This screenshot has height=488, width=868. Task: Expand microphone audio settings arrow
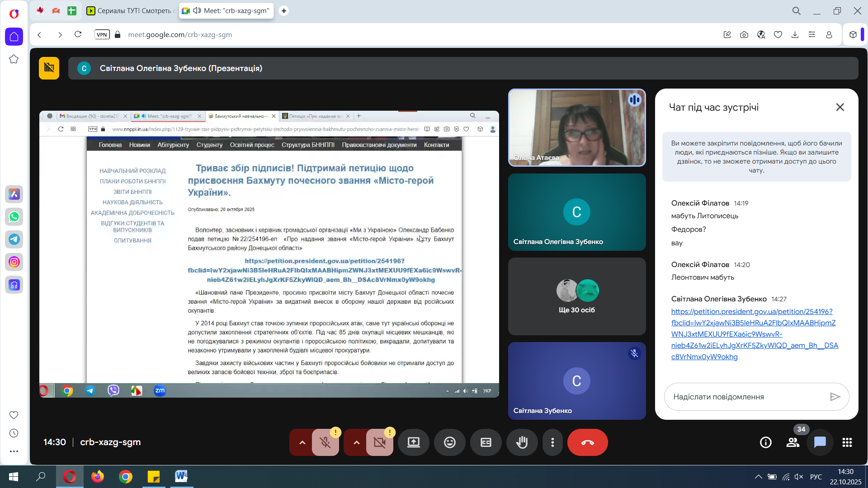pyautogui.click(x=302, y=442)
